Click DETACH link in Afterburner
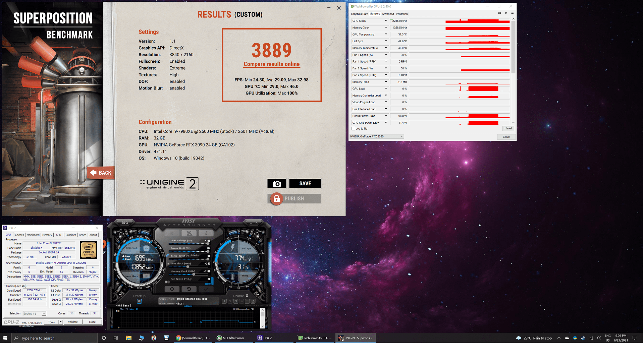Viewport: 644px width, 362px height. [188, 306]
